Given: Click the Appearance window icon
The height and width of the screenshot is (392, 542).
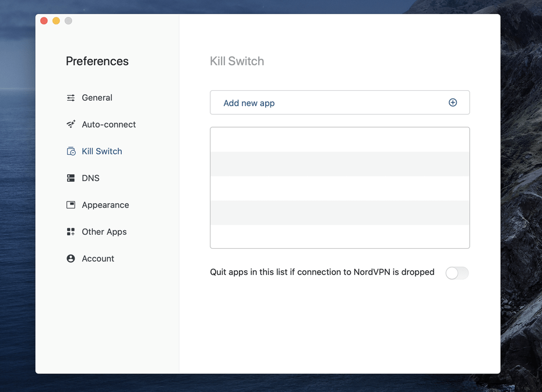Looking at the screenshot, I should click(71, 205).
